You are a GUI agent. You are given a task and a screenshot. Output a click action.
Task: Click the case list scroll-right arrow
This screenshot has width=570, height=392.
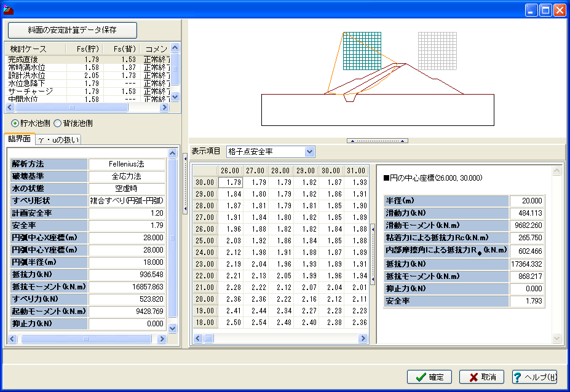pyautogui.click(x=165, y=107)
